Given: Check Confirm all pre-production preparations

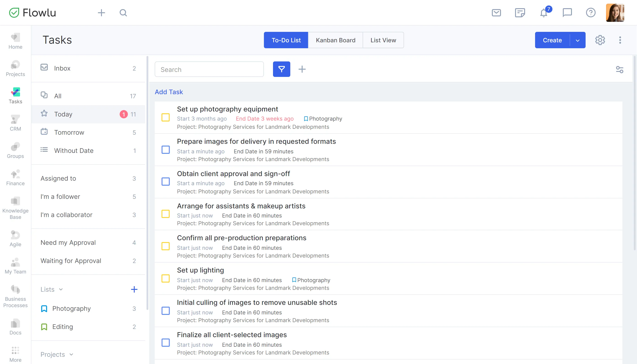Looking at the screenshot, I should pos(165,246).
